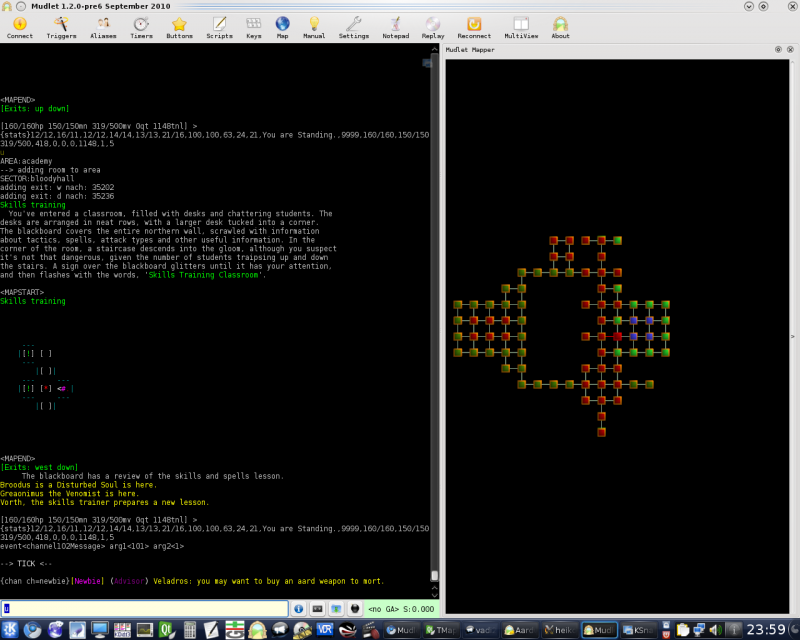Click the 23:59 clock in taskbar
Image resolution: width=800 pixels, height=640 pixels.
(x=766, y=630)
